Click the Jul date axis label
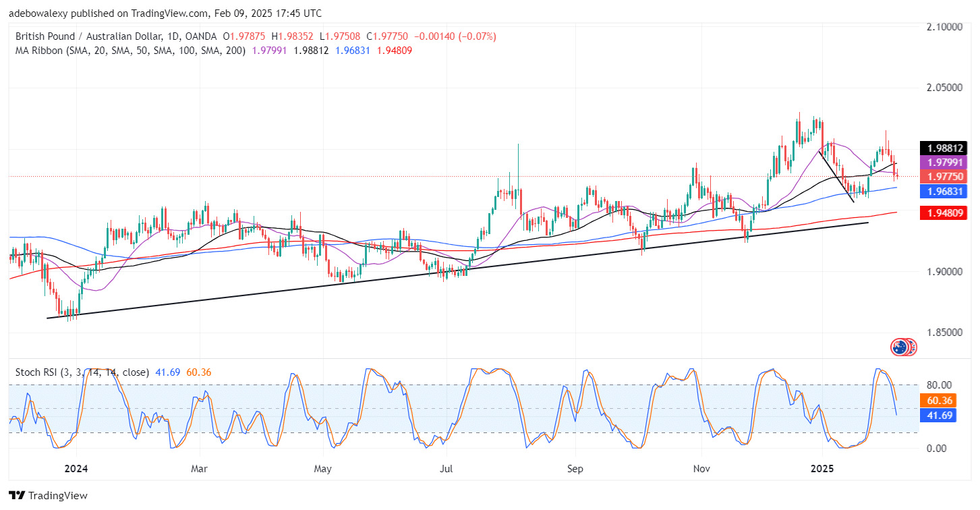Screen dimensions: 980x510 [x=446, y=468]
